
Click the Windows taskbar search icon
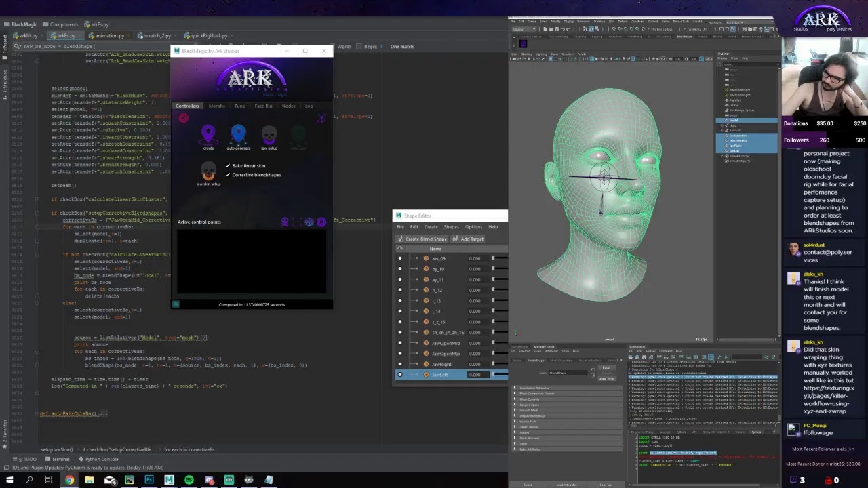click(x=29, y=480)
